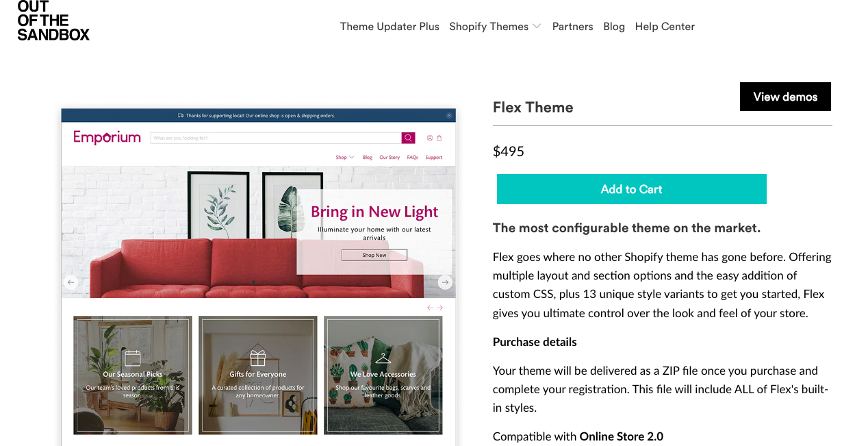Open the View demos button

tap(785, 97)
